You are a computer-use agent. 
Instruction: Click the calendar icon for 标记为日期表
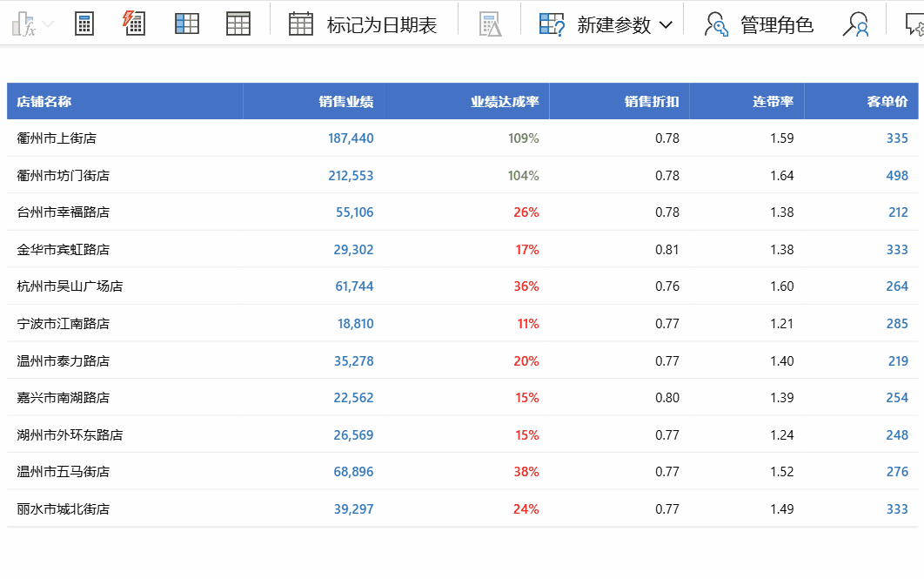tap(300, 24)
